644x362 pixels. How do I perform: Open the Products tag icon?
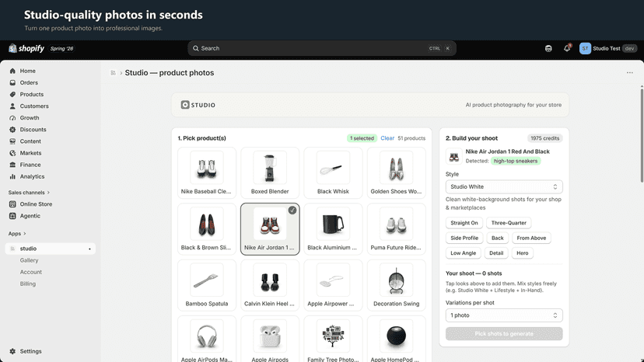[x=12, y=95]
